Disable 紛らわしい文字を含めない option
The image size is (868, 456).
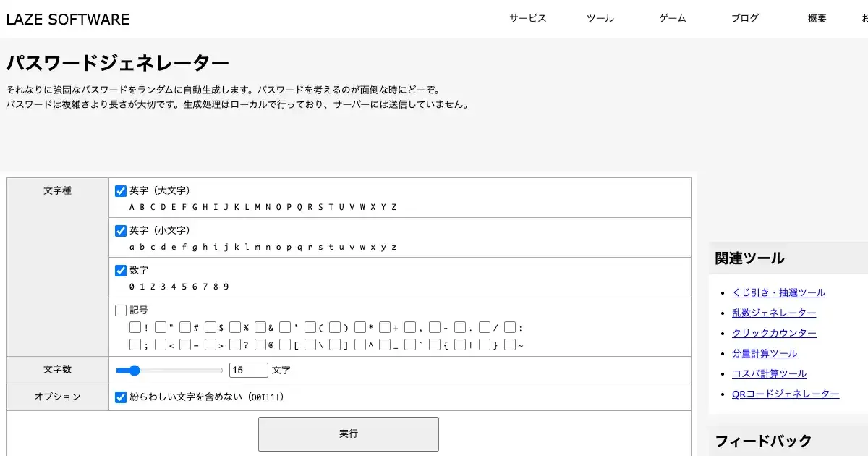pyautogui.click(x=121, y=397)
